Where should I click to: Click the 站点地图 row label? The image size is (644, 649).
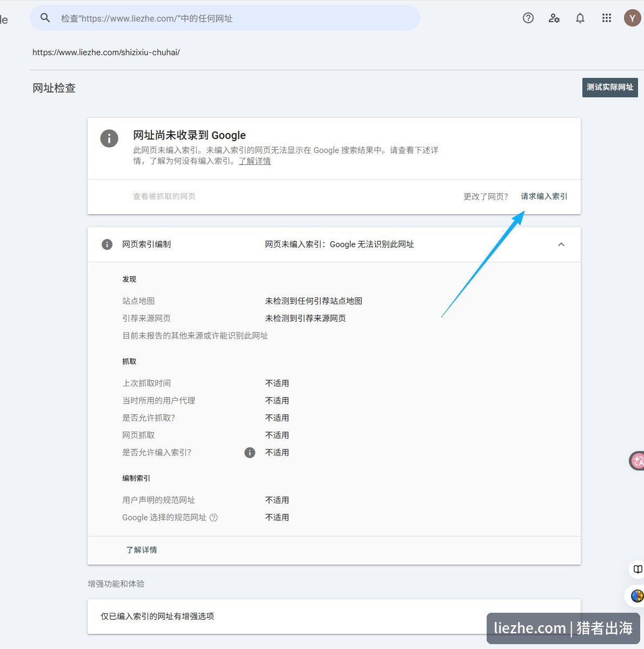point(138,301)
